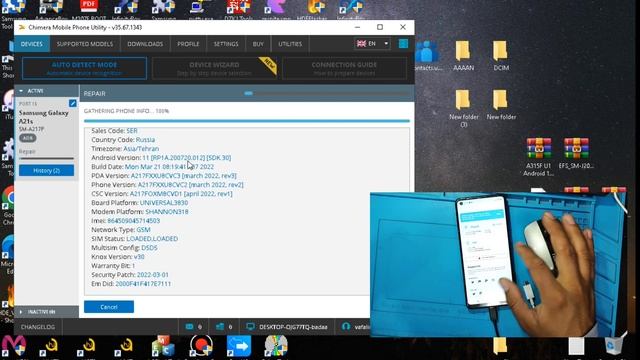Click the Sales Code SER value

pyautogui.click(x=132, y=131)
